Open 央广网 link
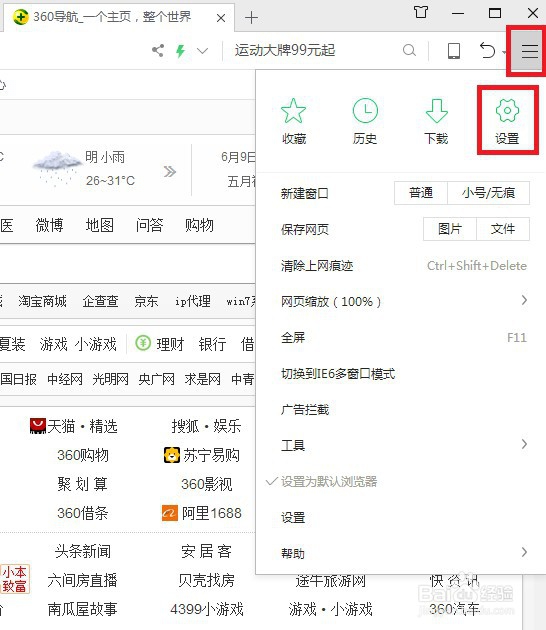The width and height of the screenshot is (546, 630). tap(157, 379)
